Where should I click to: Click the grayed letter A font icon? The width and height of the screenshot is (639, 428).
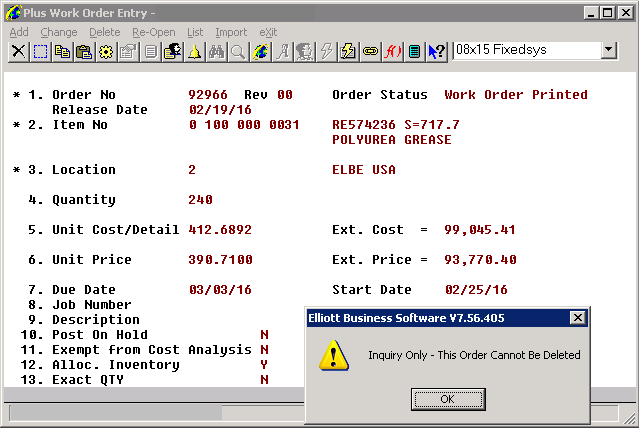(x=282, y=52)
